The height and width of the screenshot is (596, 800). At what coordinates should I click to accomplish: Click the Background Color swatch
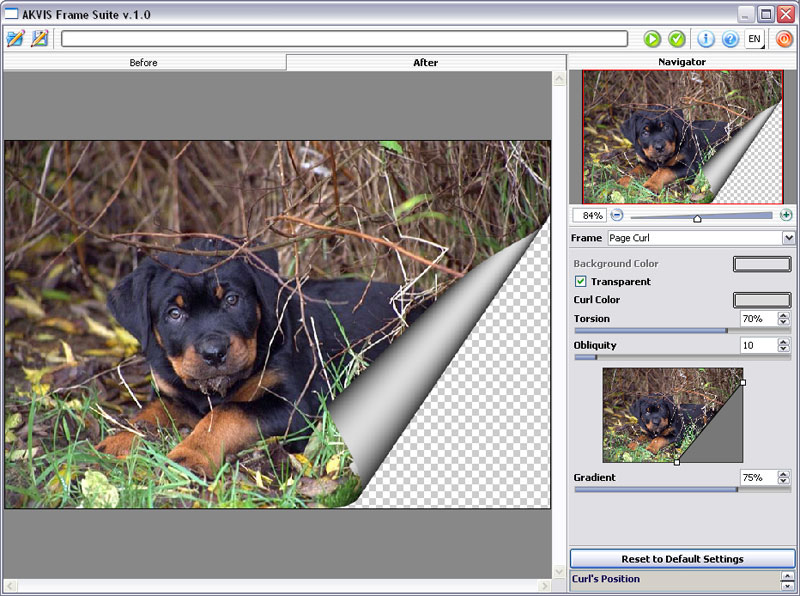(x=762, y=264)
